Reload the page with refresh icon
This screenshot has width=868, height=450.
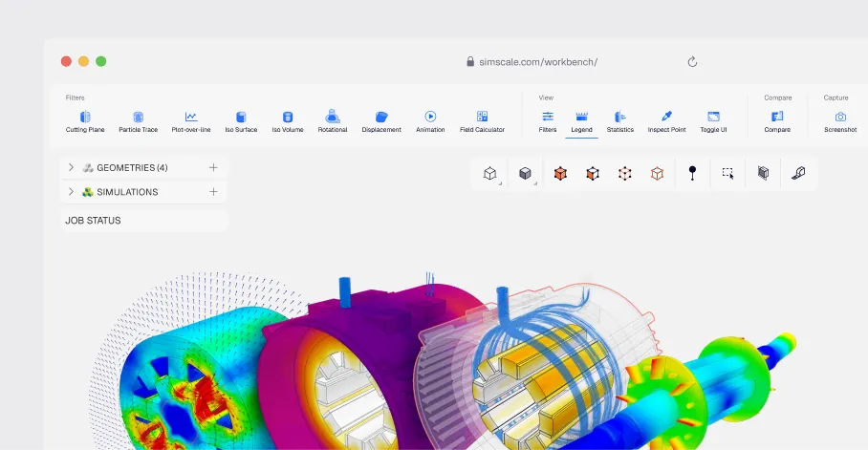click(692, 61)
